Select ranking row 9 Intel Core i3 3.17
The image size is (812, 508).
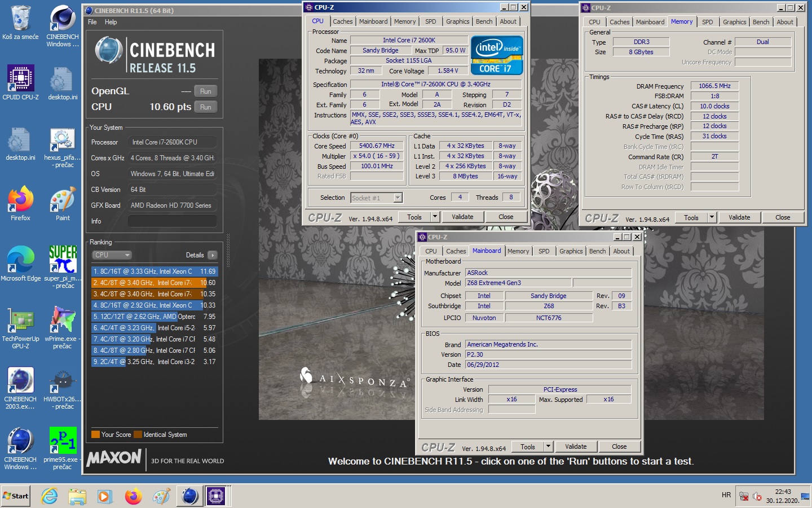154,362
